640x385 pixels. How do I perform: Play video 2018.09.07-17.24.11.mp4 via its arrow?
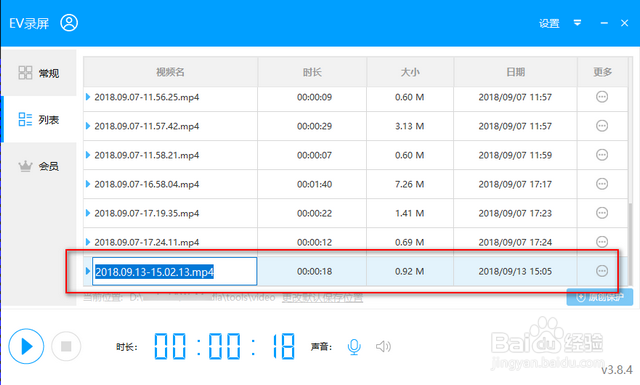click(x=88, y=242)
